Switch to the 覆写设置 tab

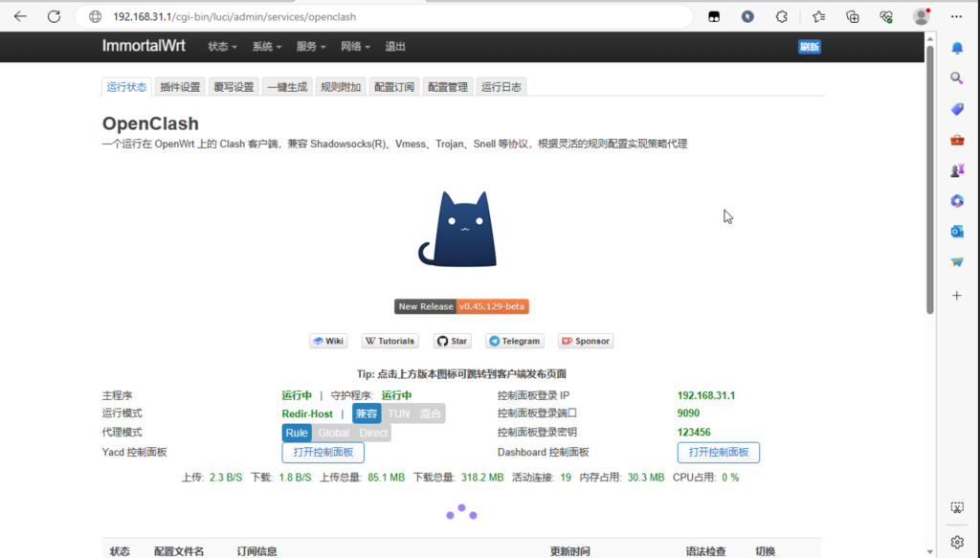234,87
